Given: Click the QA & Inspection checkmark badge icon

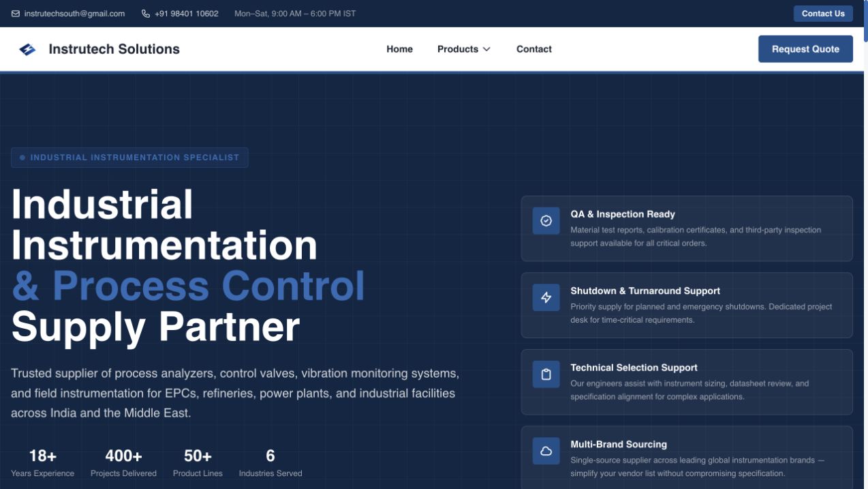Looking at the screenshot, I should tap(546, 221).
